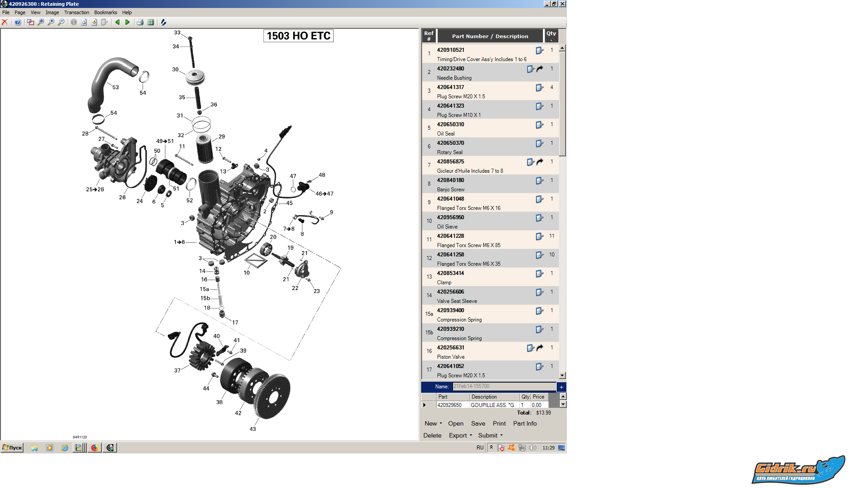Click the red X icon in toolbar
The height and width of the screenshot is (488, 868).
[5, 22]
